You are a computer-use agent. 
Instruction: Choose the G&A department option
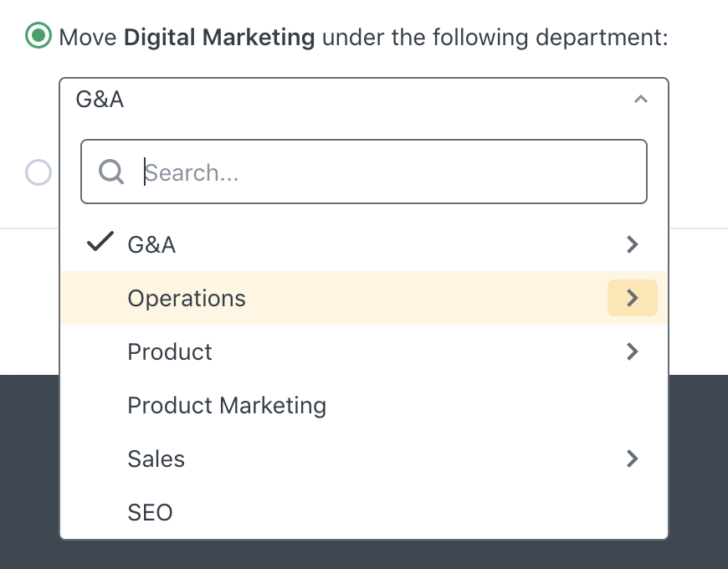coord(151,244)
